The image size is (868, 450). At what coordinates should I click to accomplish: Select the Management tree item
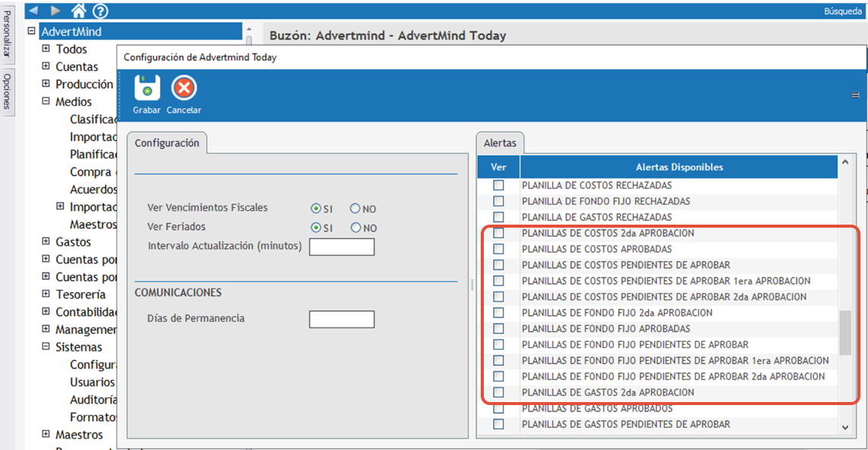pos(86,329)
